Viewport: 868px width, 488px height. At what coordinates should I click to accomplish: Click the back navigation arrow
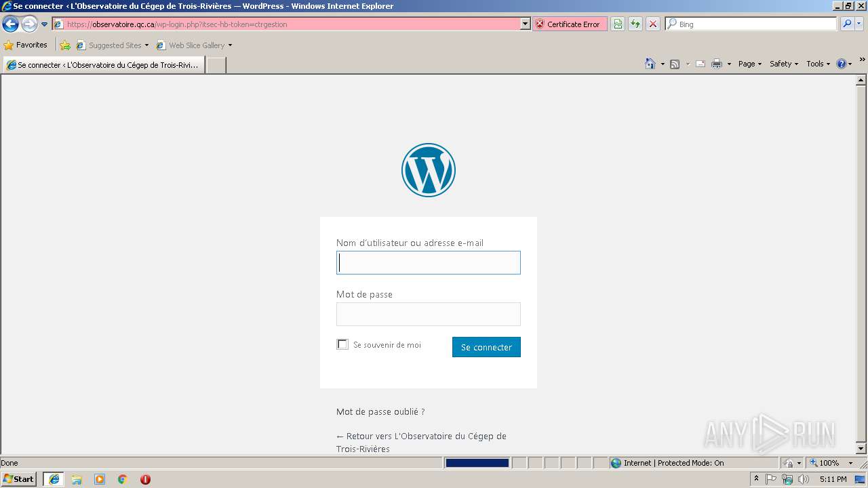click(x=10, y=24)
